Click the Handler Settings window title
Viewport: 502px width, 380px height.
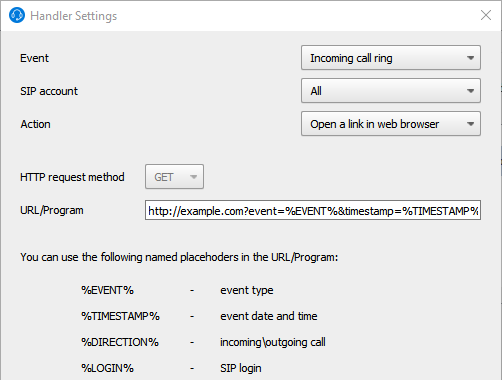(74, 16)
